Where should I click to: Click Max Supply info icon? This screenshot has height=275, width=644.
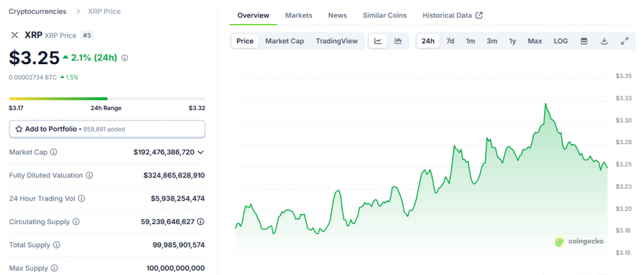click(x=54, y=268)
